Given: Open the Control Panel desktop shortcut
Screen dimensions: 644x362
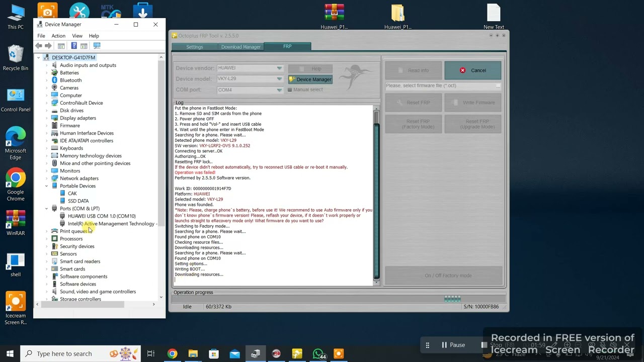Looking at the screenshot, I should point(16,100).
